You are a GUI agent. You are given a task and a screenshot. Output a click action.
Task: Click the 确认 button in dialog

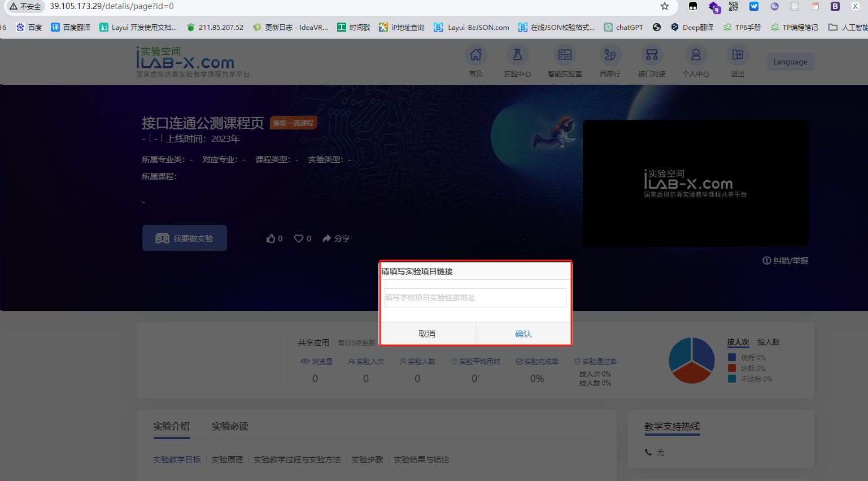tap(524, 333)
